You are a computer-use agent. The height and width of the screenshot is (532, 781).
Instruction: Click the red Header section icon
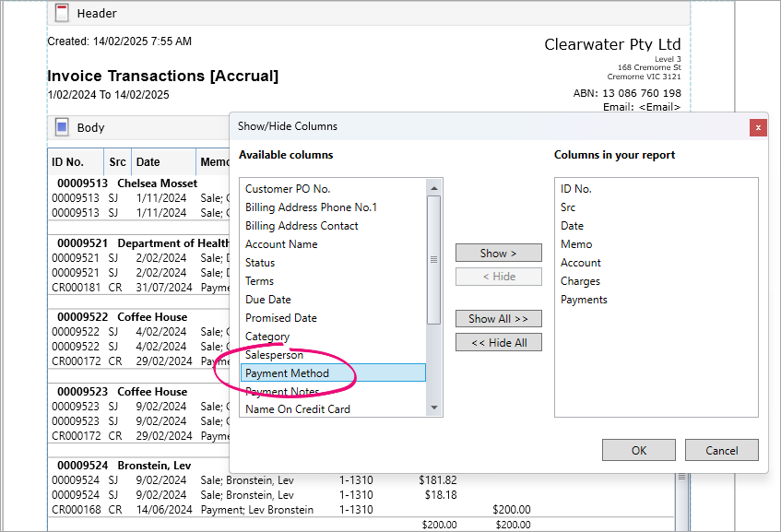62,13
